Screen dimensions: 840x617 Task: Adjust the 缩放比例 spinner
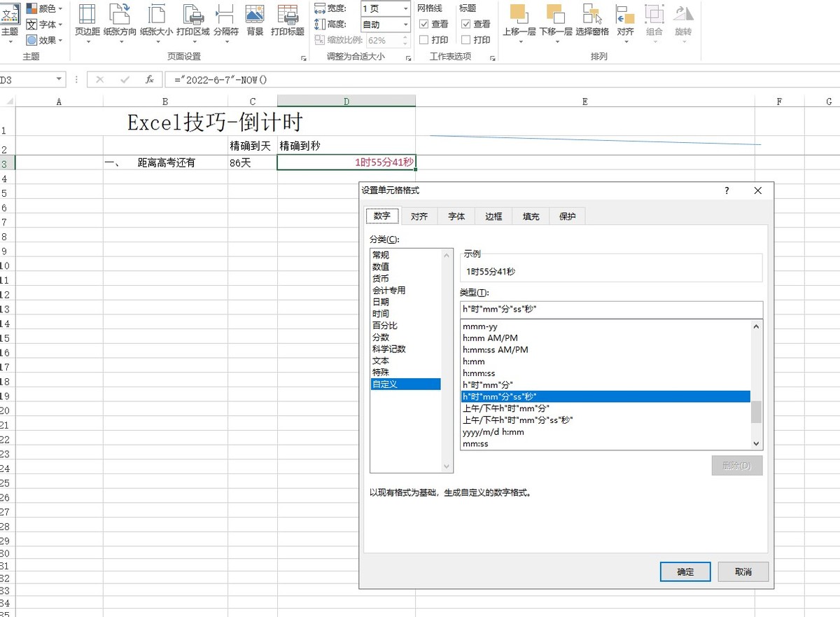tap(405, 41)
